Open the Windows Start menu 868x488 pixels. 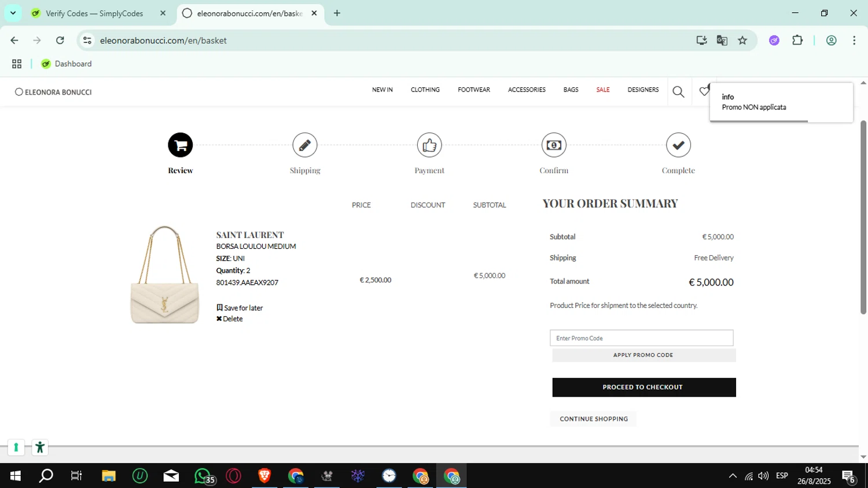tap(16, 476)
